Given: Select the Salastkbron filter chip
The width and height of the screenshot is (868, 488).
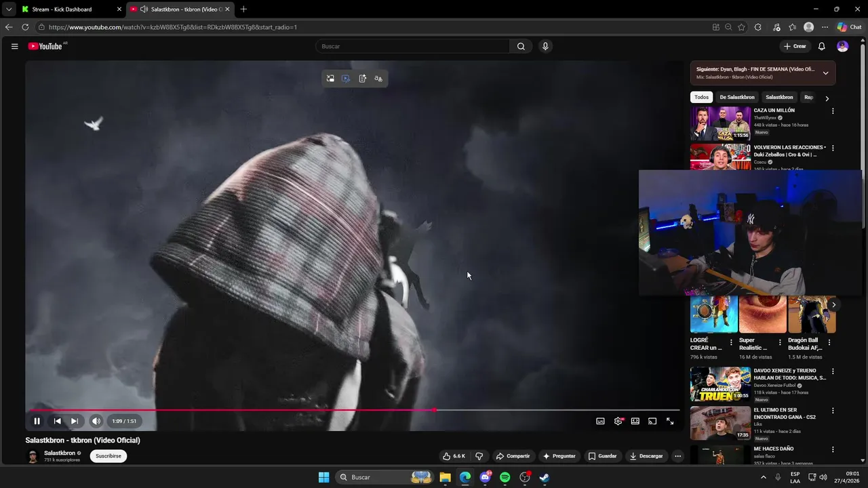Looking at the screenshot, I should [x=779, y=98].
